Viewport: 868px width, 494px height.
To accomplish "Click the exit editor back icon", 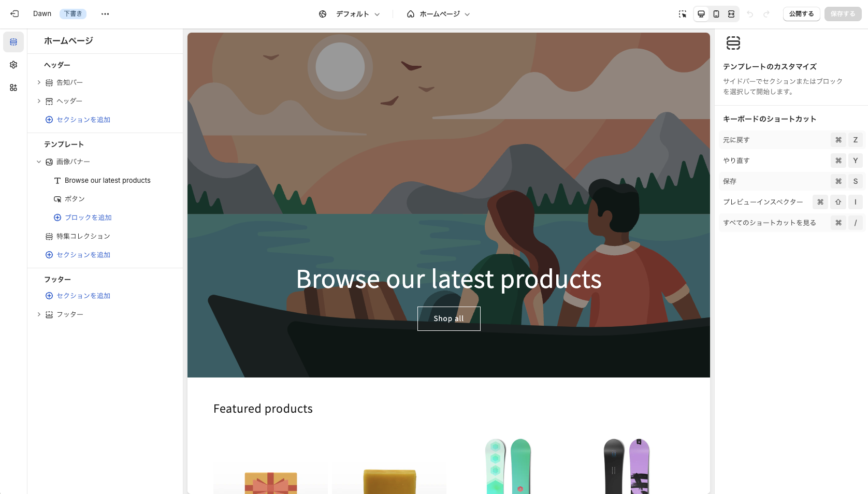I will tap(15, 14).
